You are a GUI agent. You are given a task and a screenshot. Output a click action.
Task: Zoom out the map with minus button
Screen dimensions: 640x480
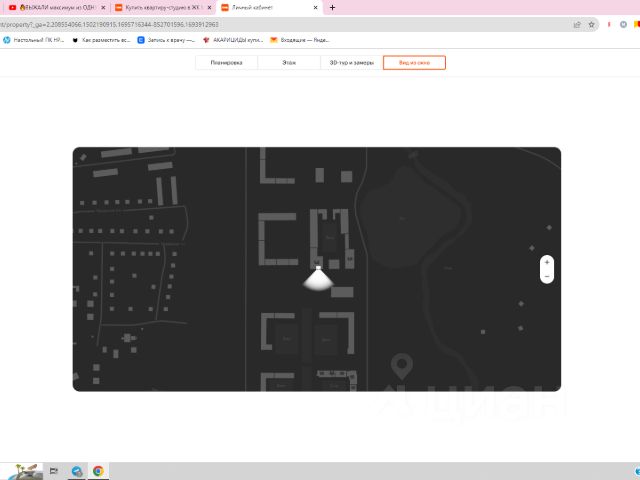pos(547,276)
